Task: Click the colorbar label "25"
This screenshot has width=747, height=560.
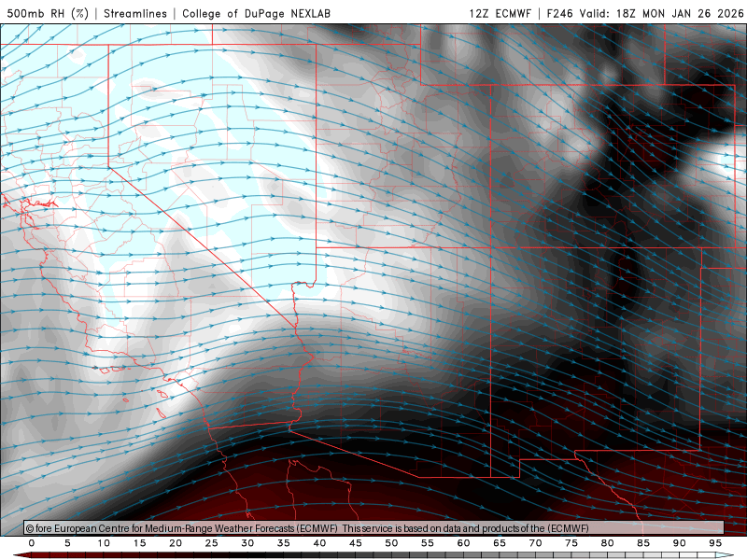Action: point(212,543)
